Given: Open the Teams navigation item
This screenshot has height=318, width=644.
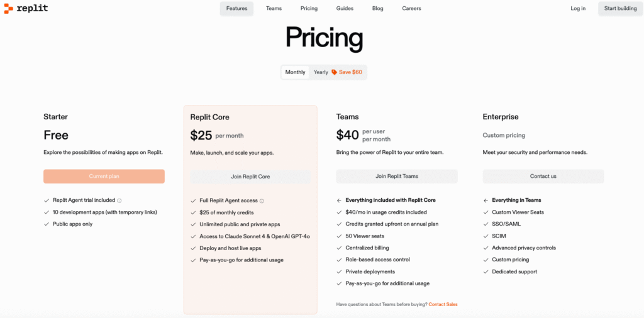Looking at the screenshot, I should coord(274,9).
